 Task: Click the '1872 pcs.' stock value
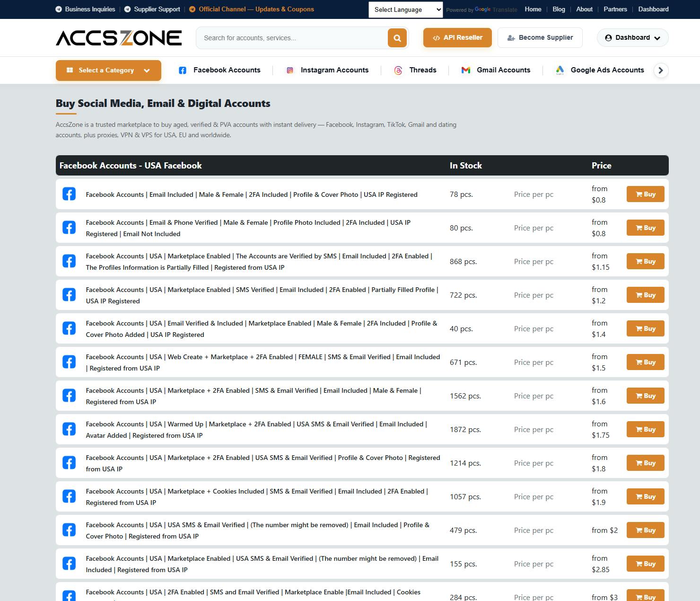click(x=465, y=430)
